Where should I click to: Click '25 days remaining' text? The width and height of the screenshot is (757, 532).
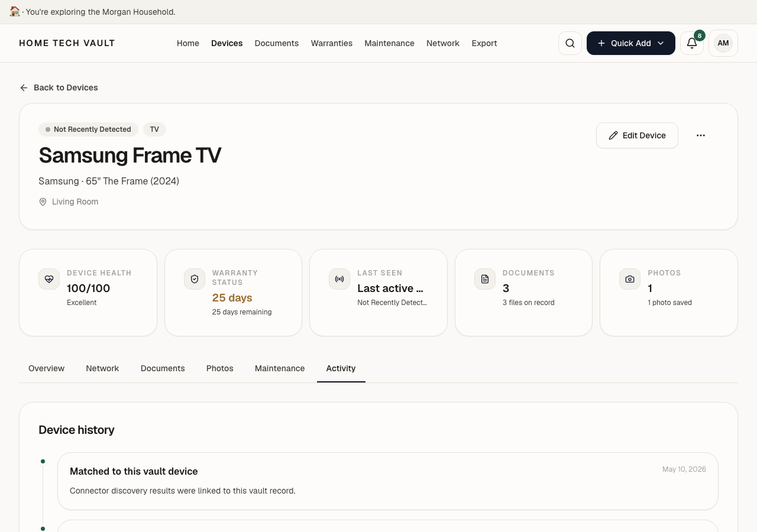click(x=242, y=312)
